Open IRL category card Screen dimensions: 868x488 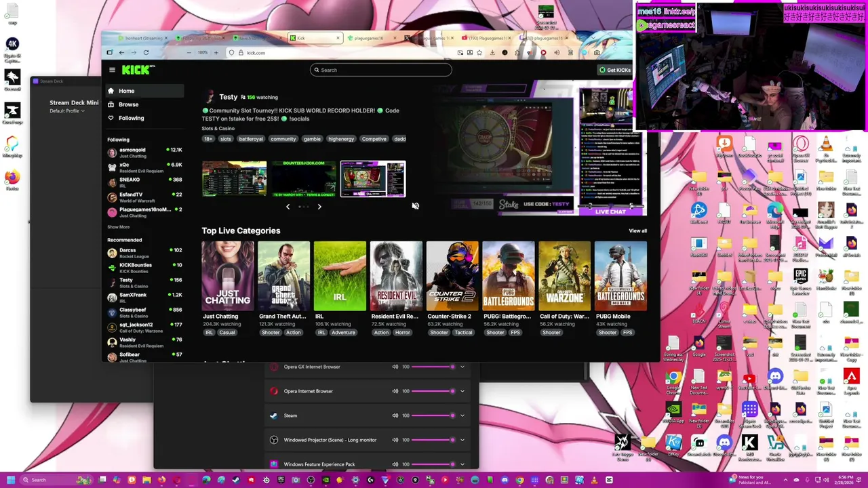(340, 277)
